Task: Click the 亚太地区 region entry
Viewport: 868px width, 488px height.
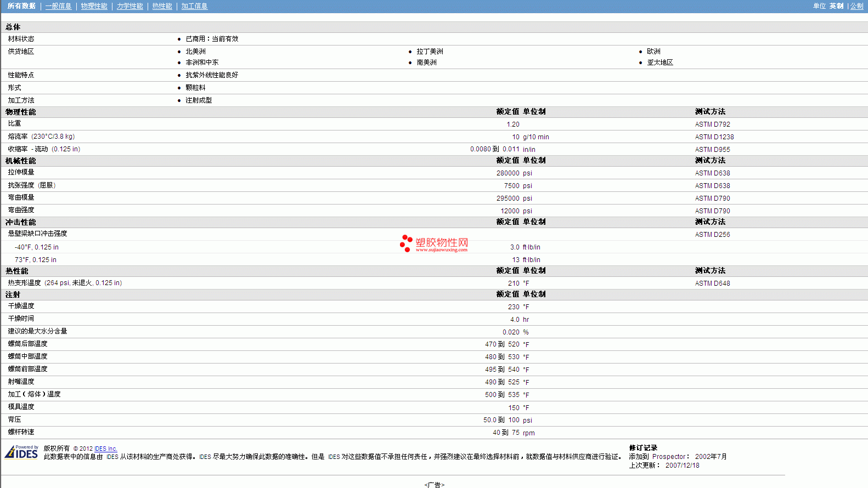Action: [660, 63]
